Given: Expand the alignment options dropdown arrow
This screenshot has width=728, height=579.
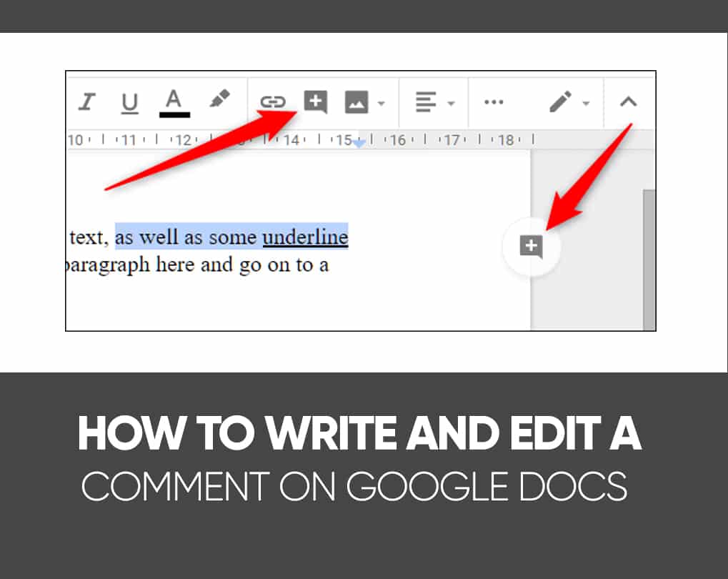Looking at the screenshot, I should [451, 103].
